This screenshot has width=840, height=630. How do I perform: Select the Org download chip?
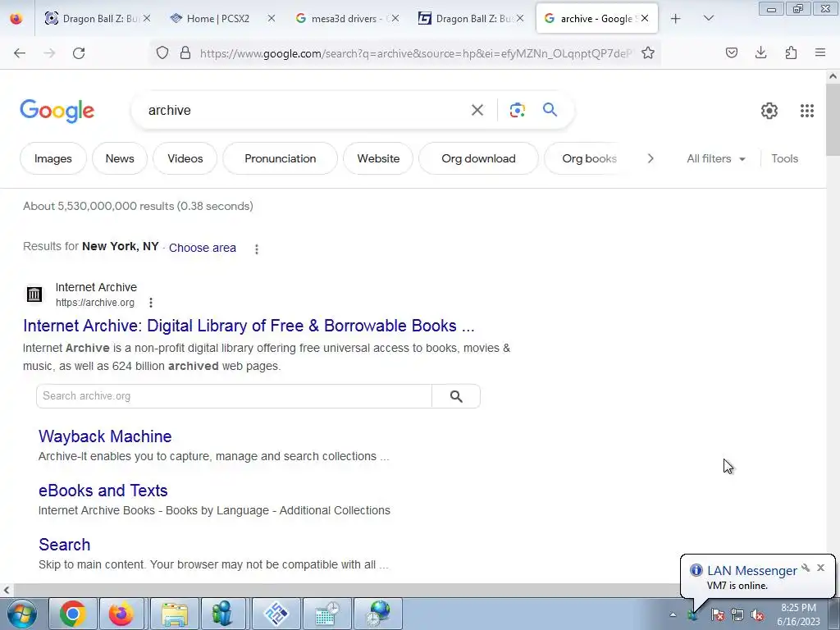[478, 158]
